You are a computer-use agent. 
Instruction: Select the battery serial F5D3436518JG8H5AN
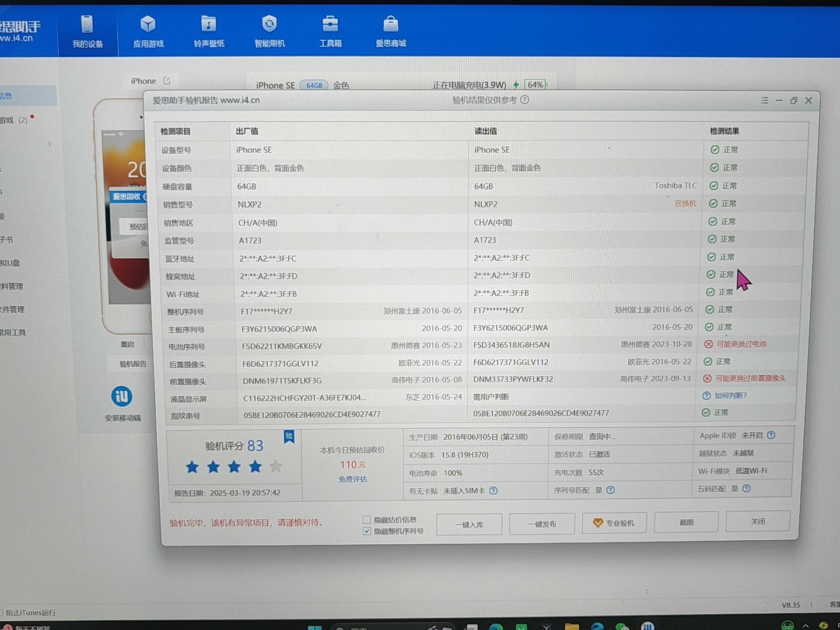click(x=512, y=345)
